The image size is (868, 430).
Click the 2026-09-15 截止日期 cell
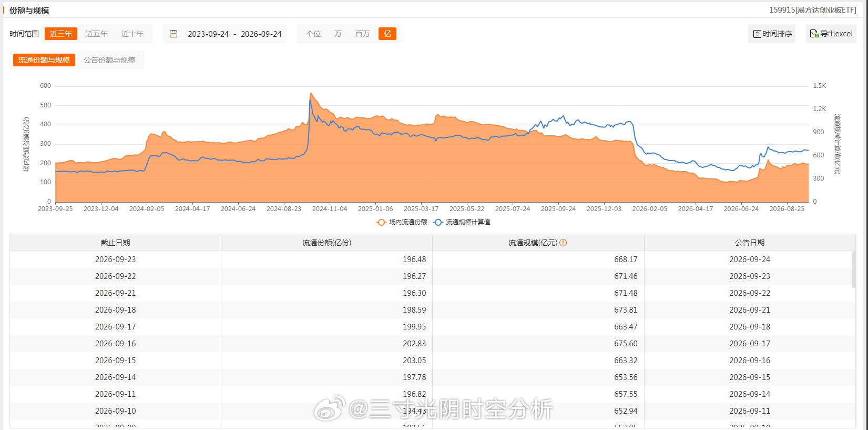tap(116, 361)
